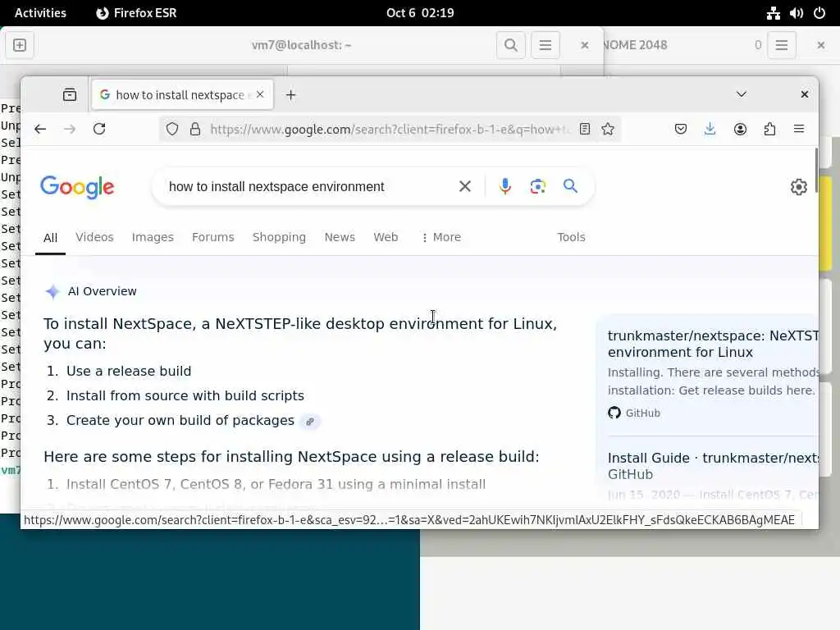This screenshot has width=840, height=630.
Task: Reload the Google search page
Action: coord(99,129)
